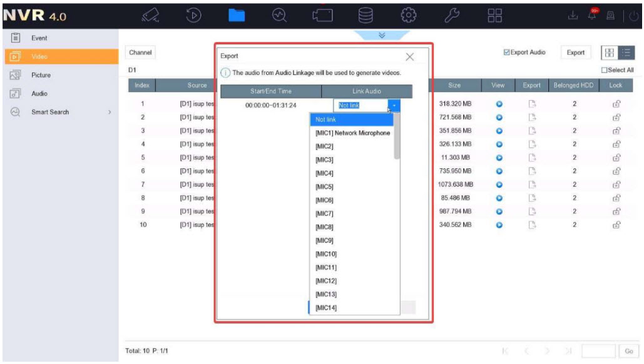Click the Channel button

[141, 53]
